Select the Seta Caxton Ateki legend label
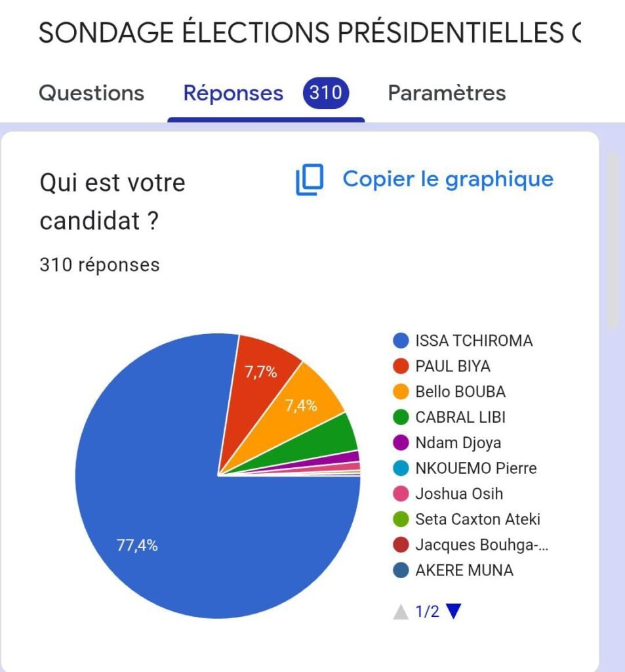The height and width of the screenshot is (672, 625). (477, 519)
